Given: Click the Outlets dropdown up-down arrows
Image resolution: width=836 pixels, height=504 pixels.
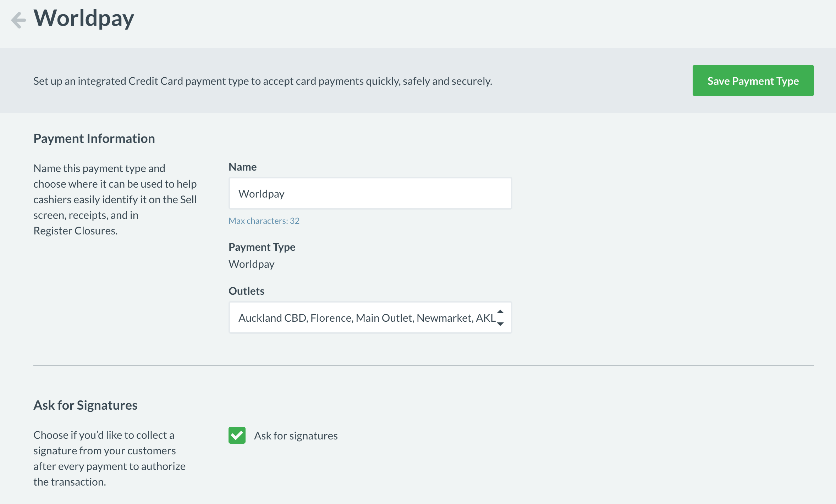Looking at the screenshot, I should (500, 318).
